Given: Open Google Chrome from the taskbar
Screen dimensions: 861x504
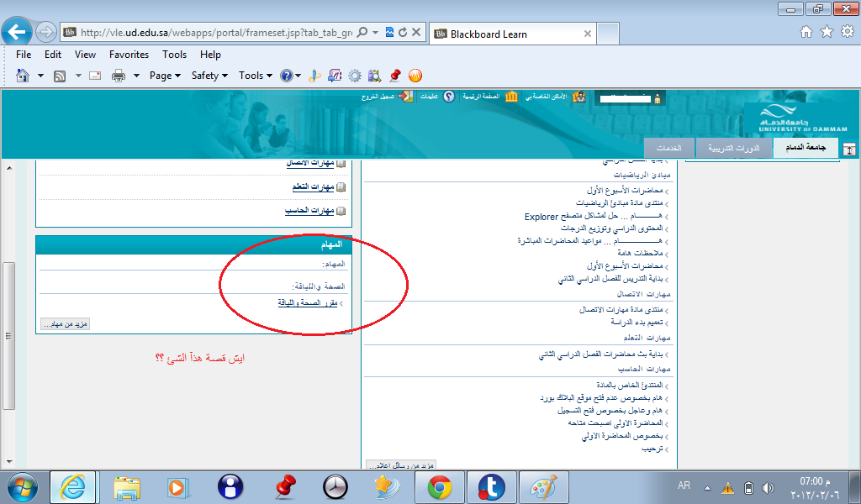Looking at the screenshot, I should 440,487.
